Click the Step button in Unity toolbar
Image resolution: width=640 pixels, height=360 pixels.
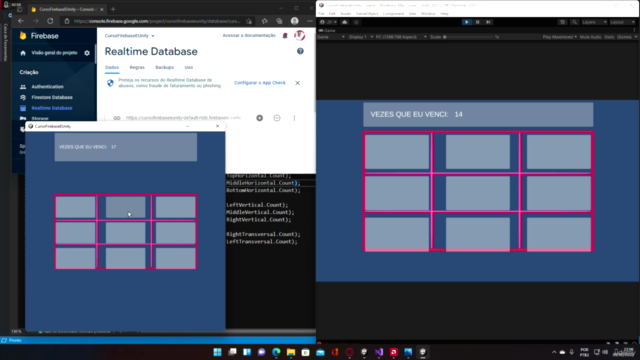pos(488,22)
